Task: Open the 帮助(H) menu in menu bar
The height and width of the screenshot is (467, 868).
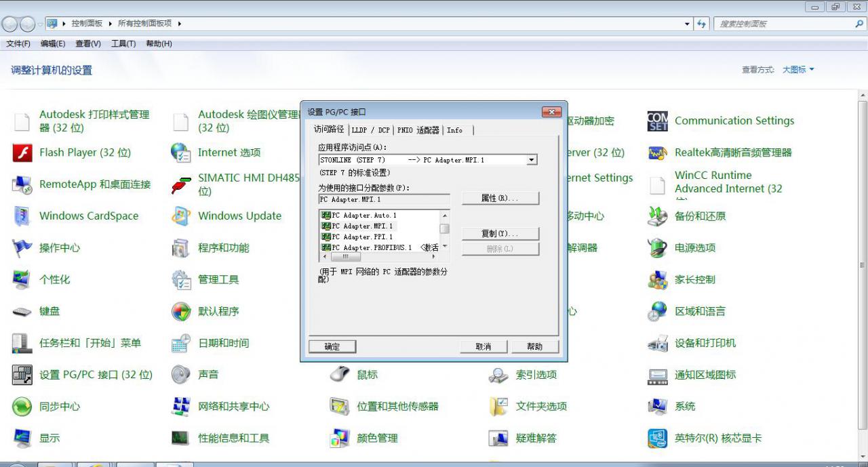Action: click(x=159, y=44)
